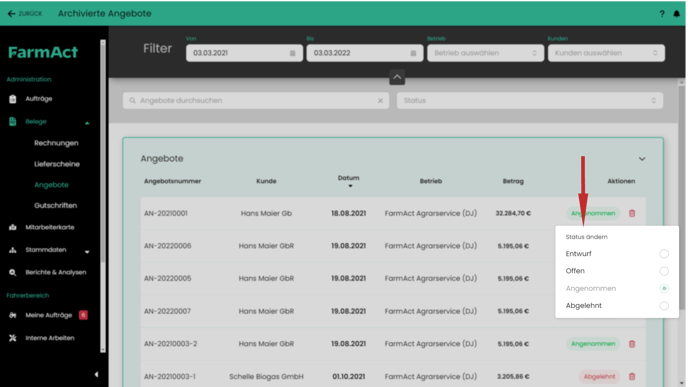688x387 pixels.
Task: Delete offer AN-20210003-1 with trash icon
Action: 632,376
